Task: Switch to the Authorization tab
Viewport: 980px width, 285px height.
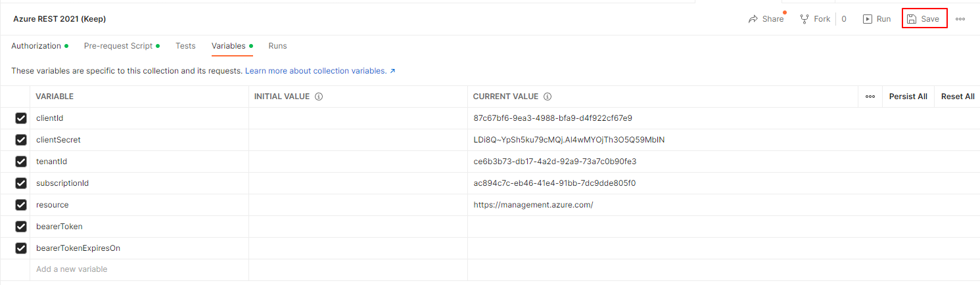Action: [39, 46]
